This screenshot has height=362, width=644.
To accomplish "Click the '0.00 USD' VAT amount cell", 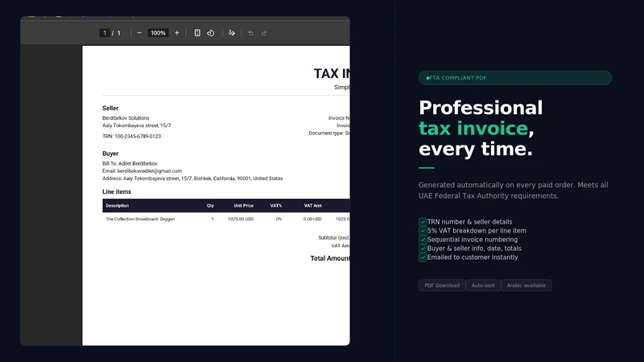I will [x=312, y=219].
